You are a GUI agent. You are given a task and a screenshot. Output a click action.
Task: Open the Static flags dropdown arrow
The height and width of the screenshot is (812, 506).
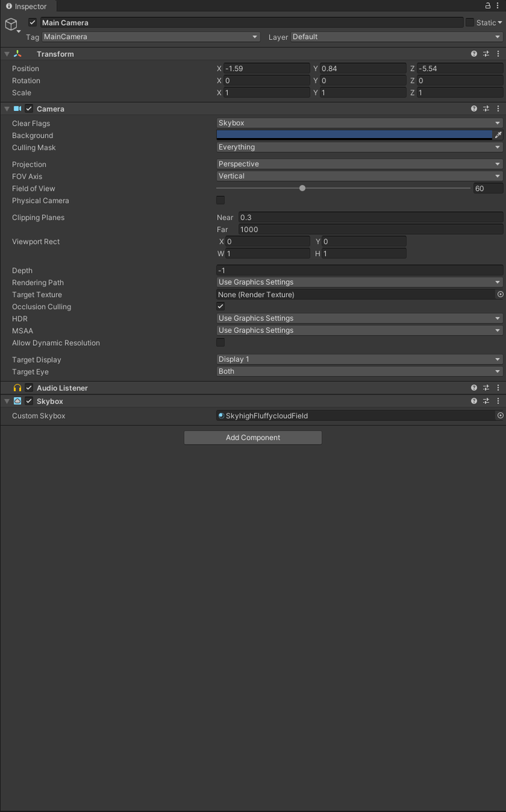[500, 23]
